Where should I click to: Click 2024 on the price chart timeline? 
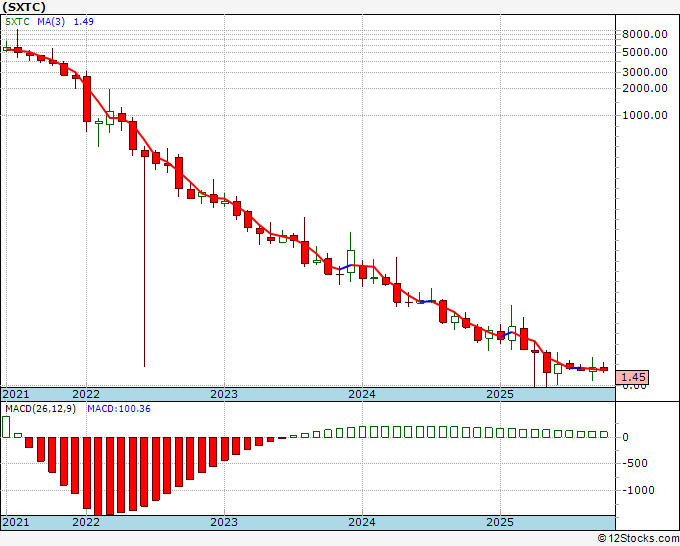[x=362, y=394]
